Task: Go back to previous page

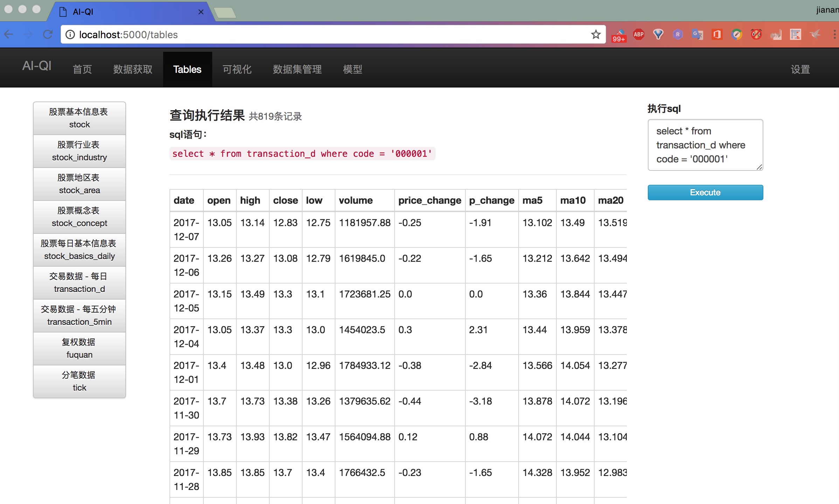Action: point(9,34)
